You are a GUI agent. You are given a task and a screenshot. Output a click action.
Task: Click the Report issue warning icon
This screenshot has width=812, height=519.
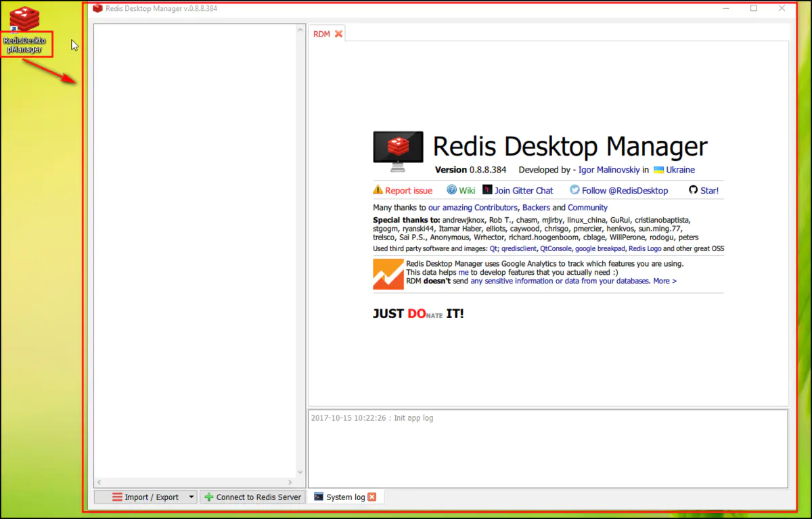[x=378, y=190]
